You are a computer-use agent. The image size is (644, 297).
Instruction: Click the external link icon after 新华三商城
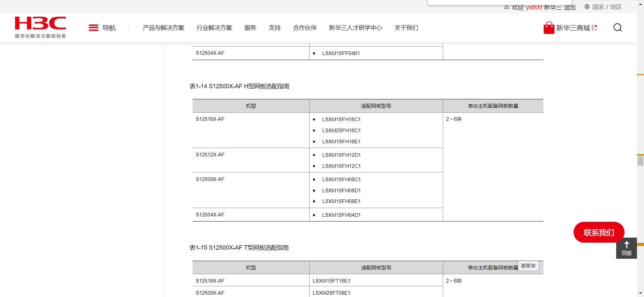(595, 28)
